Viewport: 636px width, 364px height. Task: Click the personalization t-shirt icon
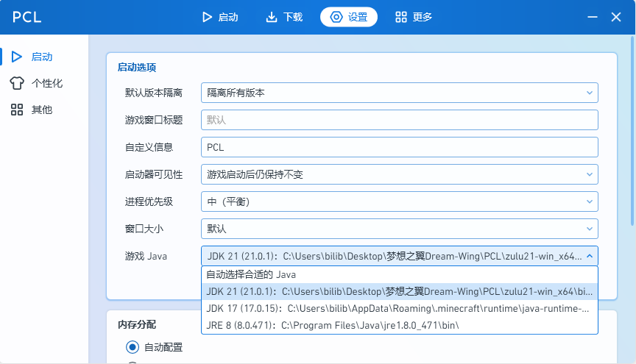tap(17, 83)
